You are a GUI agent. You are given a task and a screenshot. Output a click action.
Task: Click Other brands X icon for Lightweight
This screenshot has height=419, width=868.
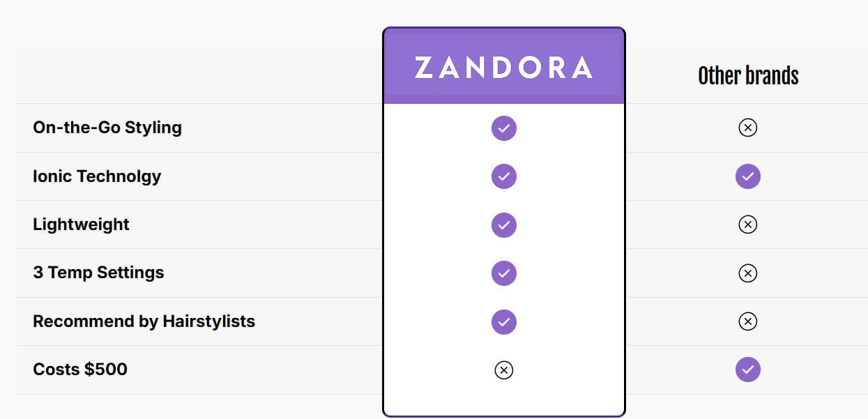[x=747, y=224]
